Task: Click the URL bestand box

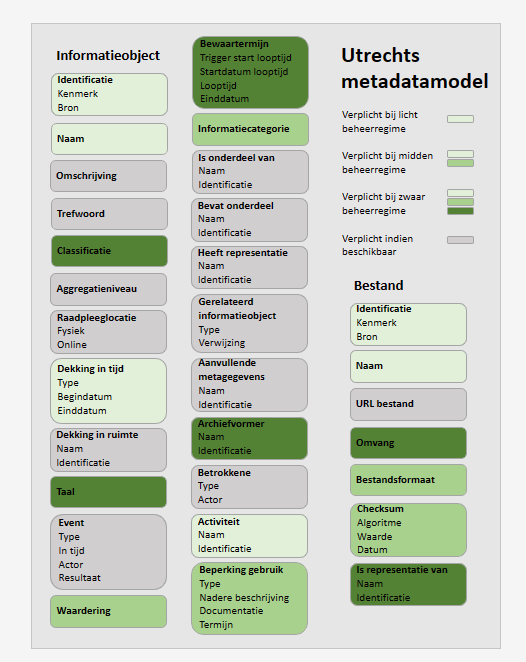Action: pyautogui.click(x=408, y=404)
